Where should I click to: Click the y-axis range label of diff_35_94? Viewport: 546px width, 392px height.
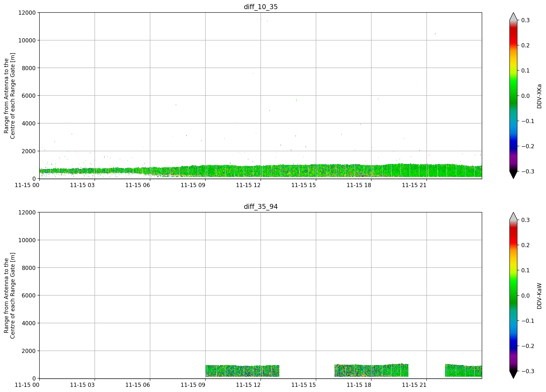tap(9, 295)
